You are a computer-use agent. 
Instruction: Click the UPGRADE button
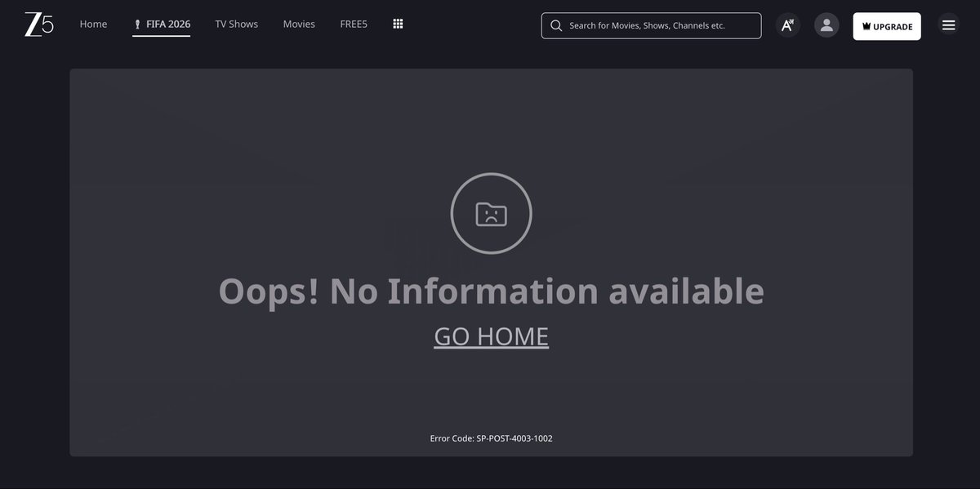click(887, 26)
